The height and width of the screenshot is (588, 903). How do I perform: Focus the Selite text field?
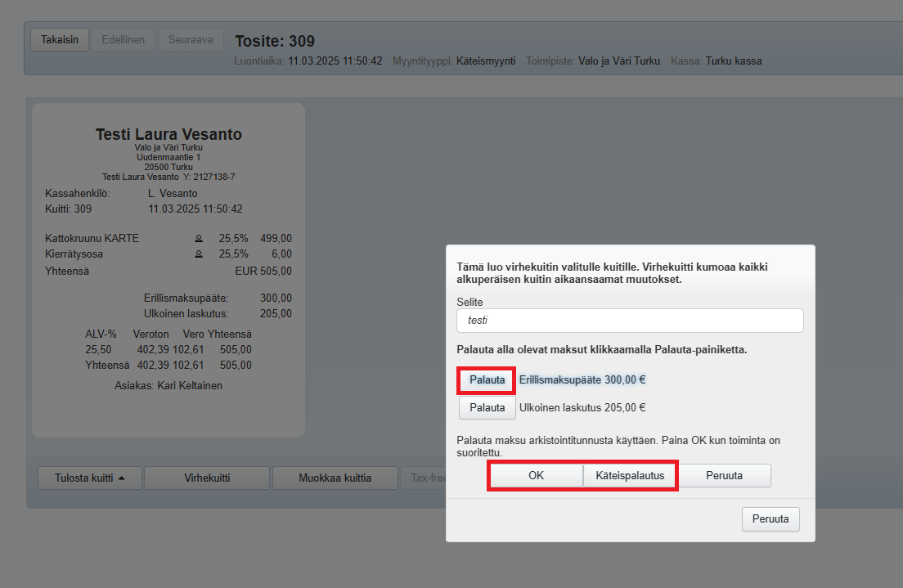point(630,321)
